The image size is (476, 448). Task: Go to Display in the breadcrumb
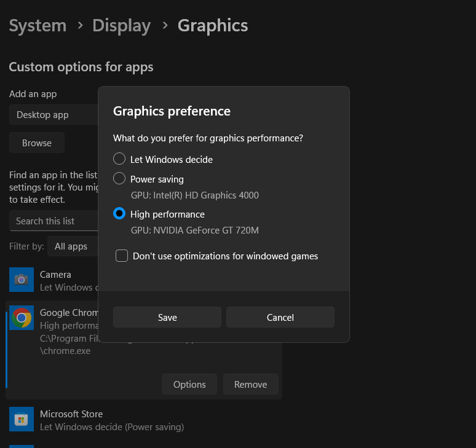pos(121,26)
